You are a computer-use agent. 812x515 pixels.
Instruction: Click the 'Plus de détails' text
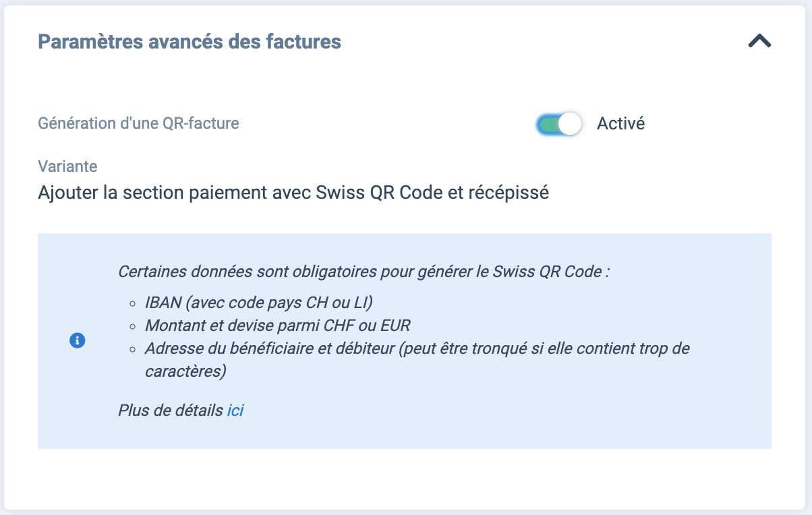click(171, 411)
